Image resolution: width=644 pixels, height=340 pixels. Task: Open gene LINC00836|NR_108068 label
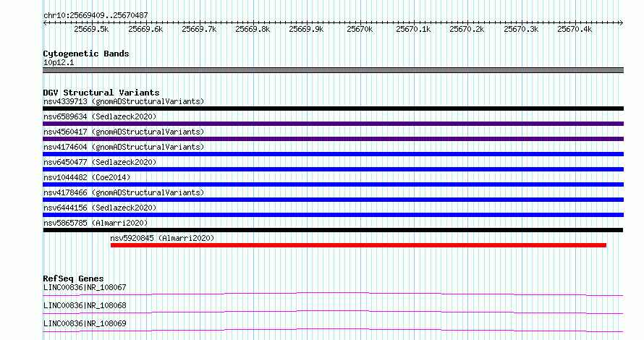tap(85, 305)
